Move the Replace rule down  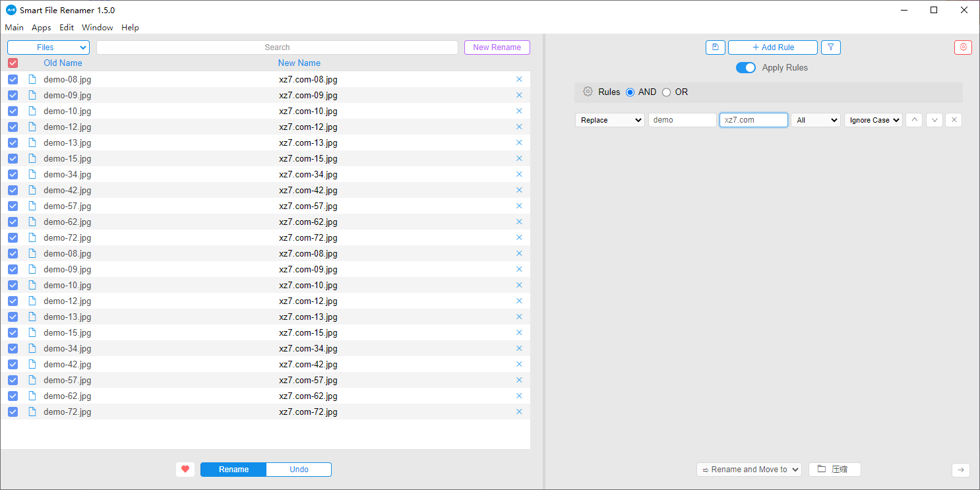coord(934,120)
